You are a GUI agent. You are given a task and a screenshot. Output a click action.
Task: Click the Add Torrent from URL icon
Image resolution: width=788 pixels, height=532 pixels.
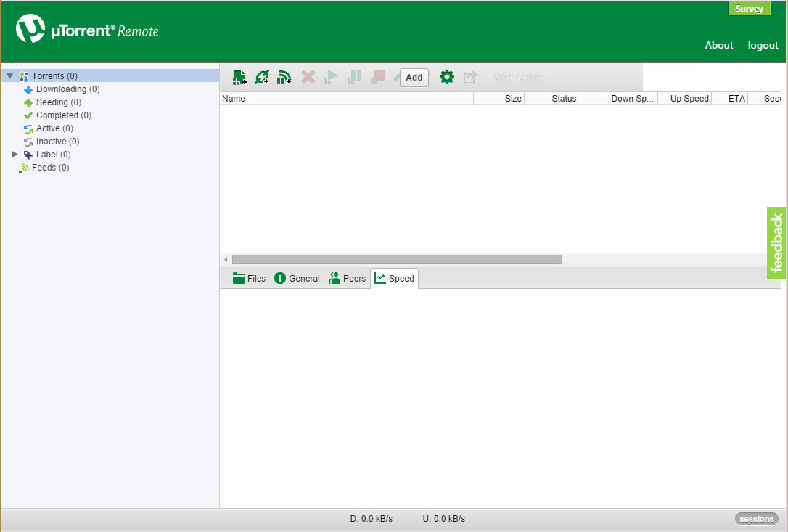click(262, 77)
